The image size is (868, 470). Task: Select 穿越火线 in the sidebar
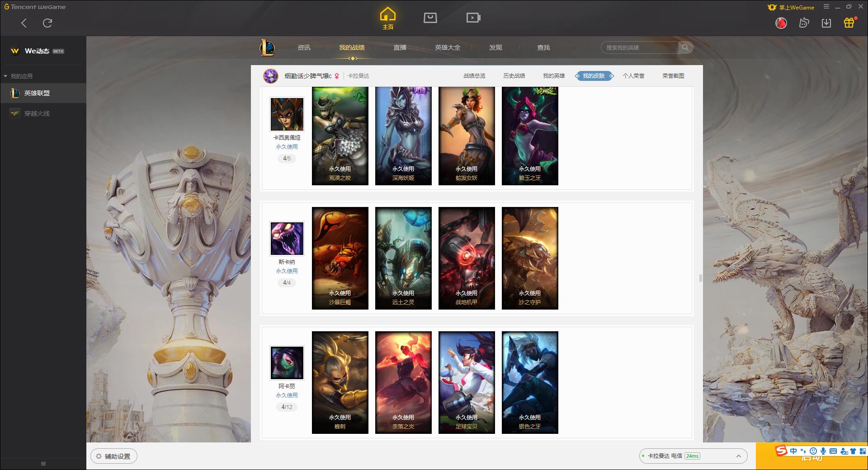click(x=43, y=113)
